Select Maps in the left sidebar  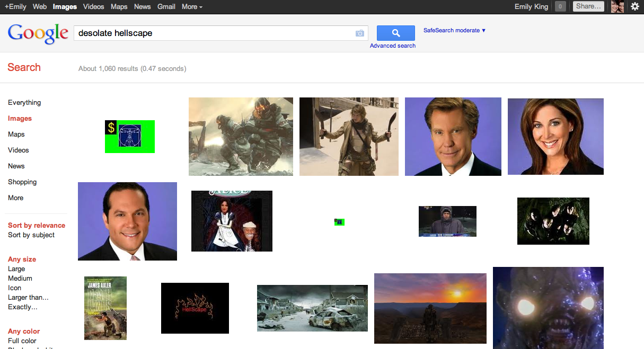(x=16, y=134)
